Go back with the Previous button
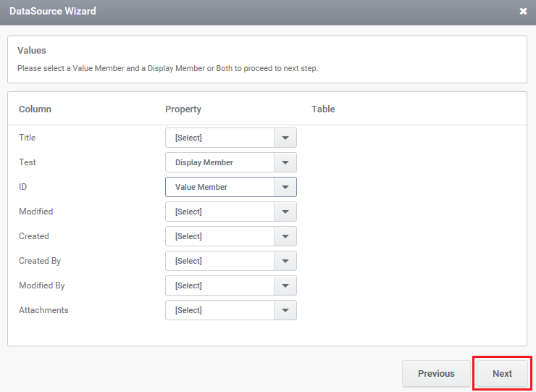Viewport: 536px width, 392px height. [x=436, y=374]
